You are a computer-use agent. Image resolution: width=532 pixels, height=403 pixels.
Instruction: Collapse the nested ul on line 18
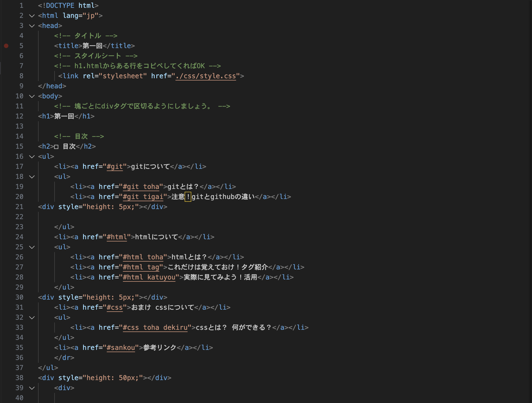click(32, 177)
